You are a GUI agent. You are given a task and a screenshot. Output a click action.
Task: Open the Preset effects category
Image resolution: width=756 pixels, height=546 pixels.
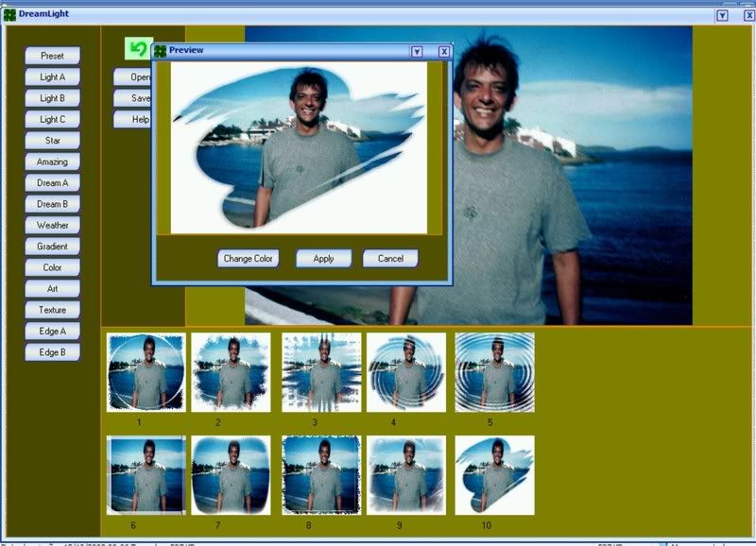tap(53, 56)
